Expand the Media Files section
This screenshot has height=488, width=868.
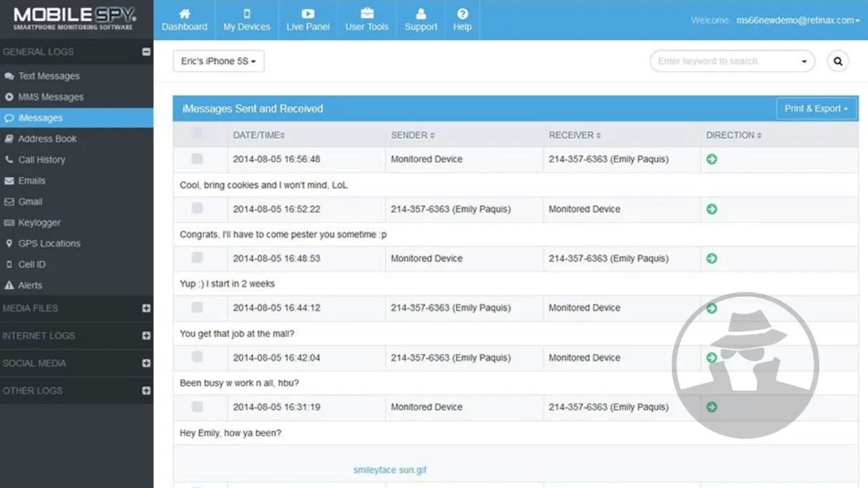click(x=146, y=308)
